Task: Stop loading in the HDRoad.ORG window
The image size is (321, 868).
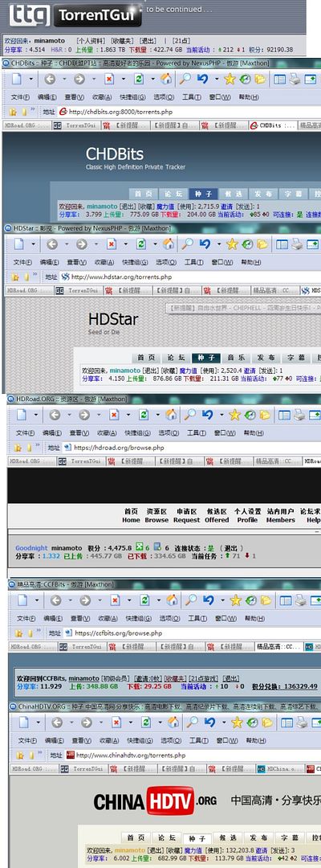Action: 115,415
